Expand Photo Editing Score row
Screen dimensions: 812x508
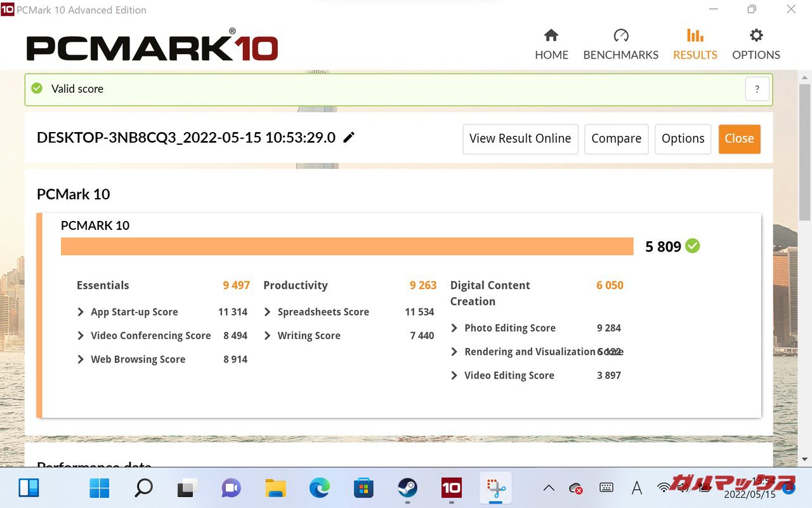tap(454, 328)
